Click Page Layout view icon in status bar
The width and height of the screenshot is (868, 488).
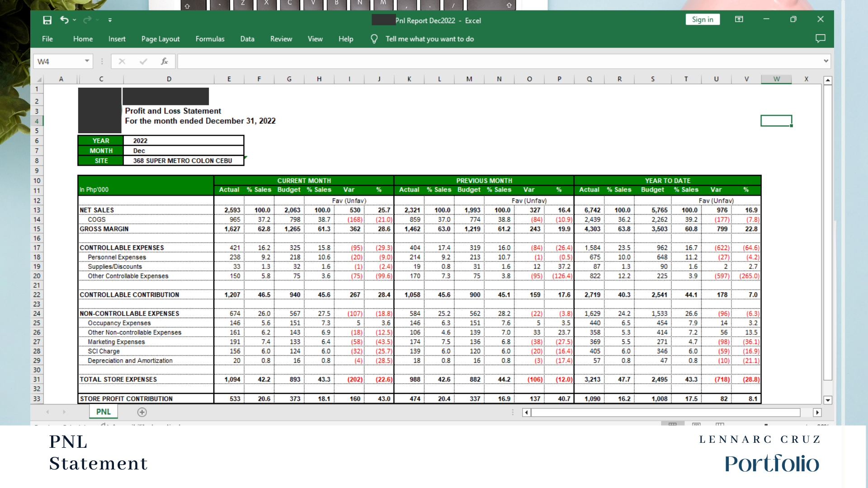tap(696, 424)
